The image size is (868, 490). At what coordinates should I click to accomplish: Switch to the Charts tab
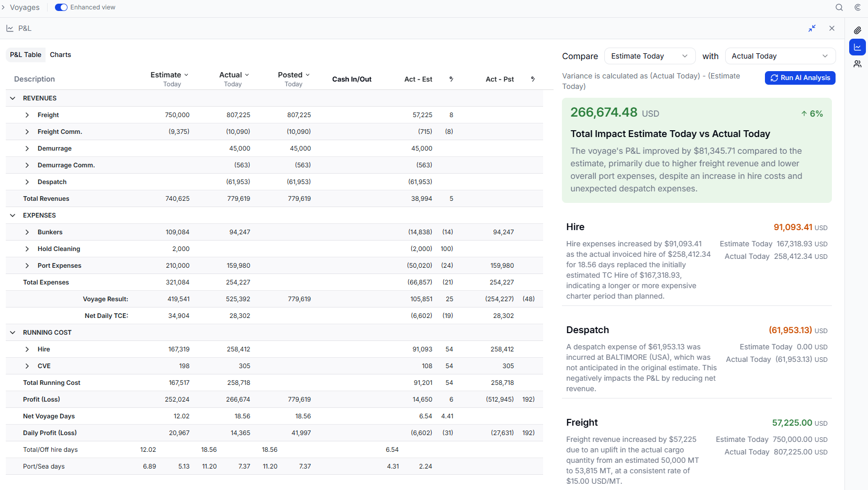(x=60, y=54)
